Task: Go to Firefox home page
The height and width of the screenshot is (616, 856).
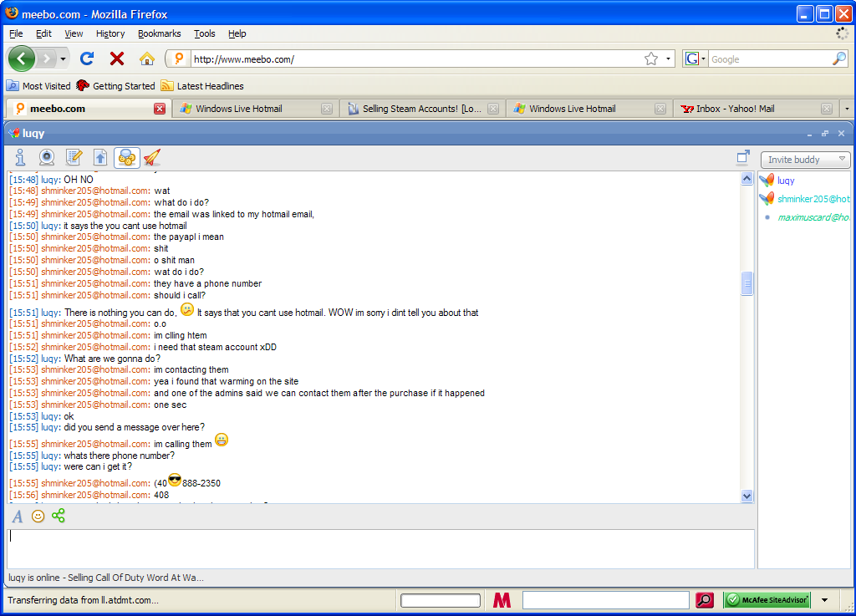Action: click(146, 59)
